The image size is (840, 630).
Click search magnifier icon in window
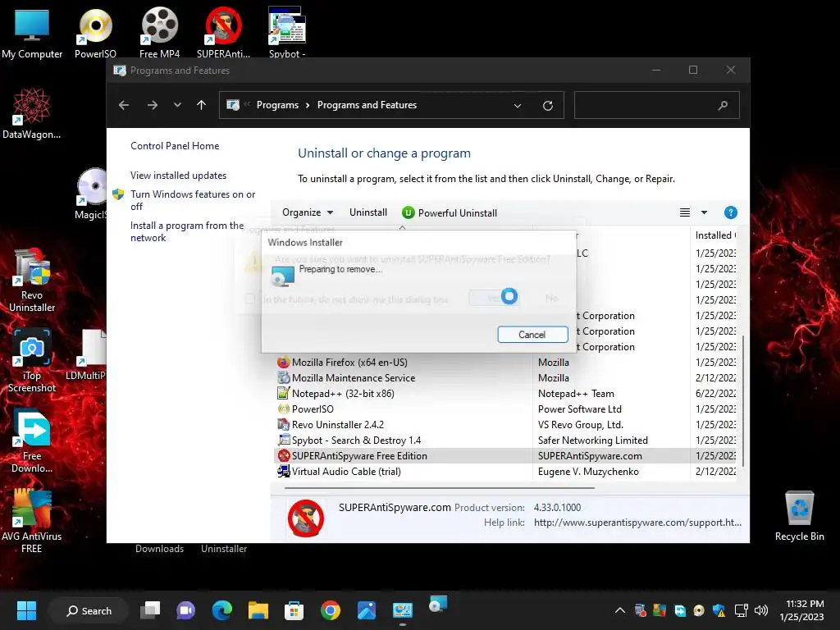(723, 106)
